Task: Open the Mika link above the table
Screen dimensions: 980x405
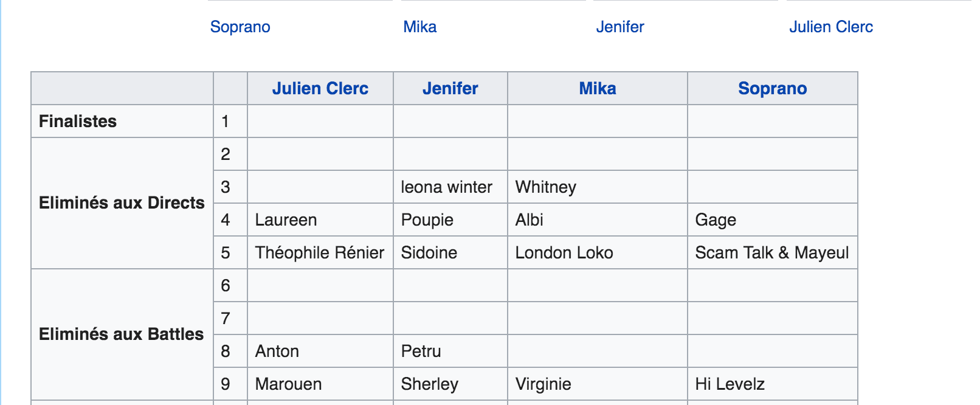Action: coord(420,27)
